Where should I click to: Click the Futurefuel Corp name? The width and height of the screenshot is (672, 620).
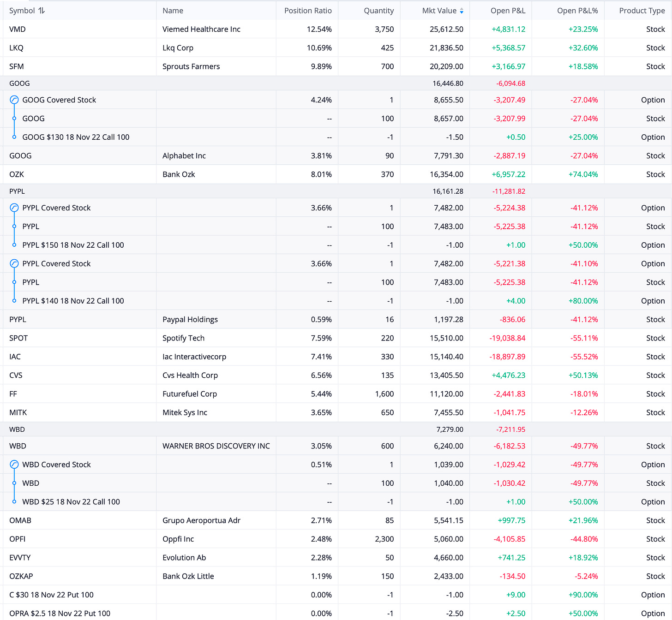[190, 394]
